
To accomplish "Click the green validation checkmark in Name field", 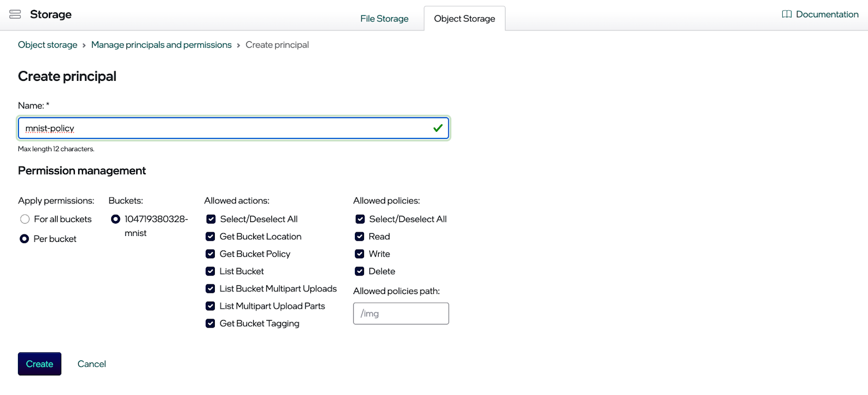I will 438,129.
